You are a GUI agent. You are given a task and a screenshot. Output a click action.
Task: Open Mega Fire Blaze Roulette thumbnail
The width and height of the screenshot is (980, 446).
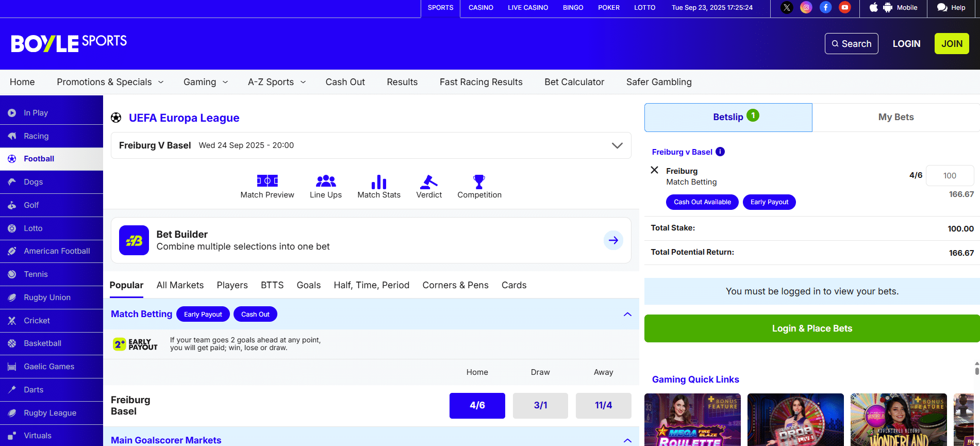(692, 420)
